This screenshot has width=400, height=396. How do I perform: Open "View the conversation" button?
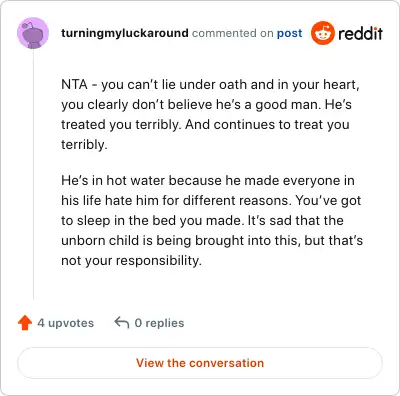(x=200, y=363)
